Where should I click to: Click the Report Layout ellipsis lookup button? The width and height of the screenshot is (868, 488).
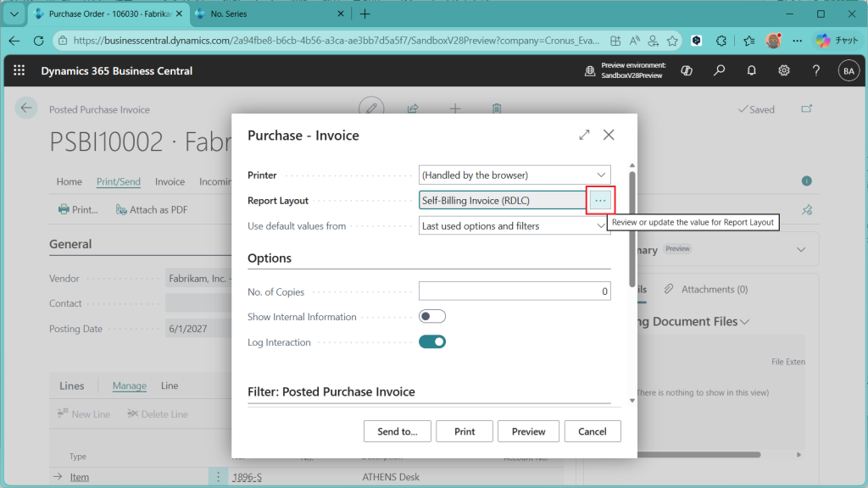point(600,200)
